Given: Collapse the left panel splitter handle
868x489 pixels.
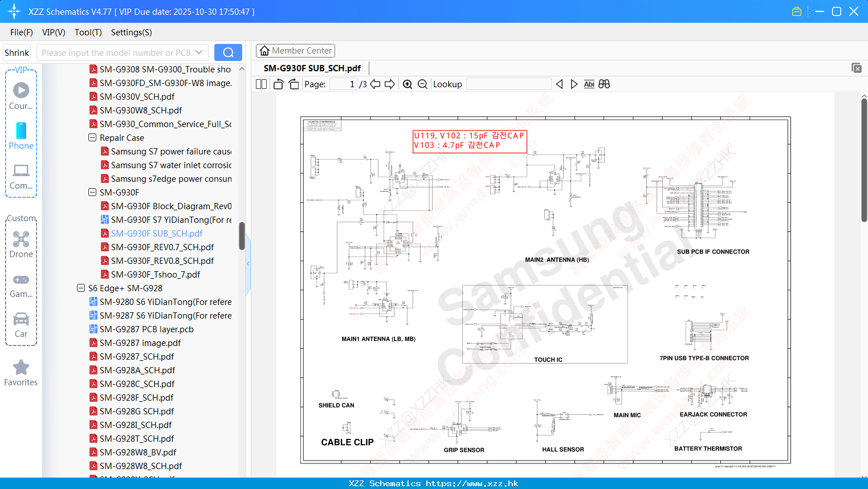Looking at the screenshot, I should [248, 263].
